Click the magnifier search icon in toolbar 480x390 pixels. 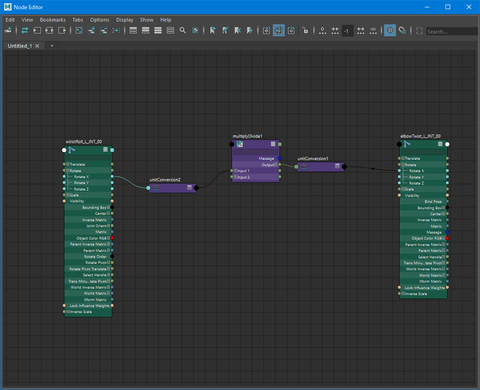[x=183, y=31]
